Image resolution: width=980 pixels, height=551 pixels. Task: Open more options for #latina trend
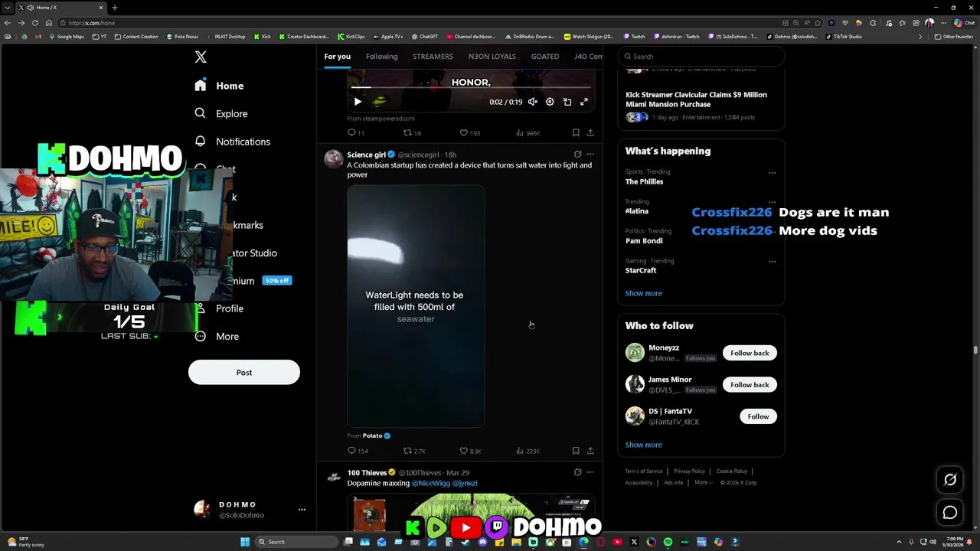pyautogui.click(x=772, y=203)
